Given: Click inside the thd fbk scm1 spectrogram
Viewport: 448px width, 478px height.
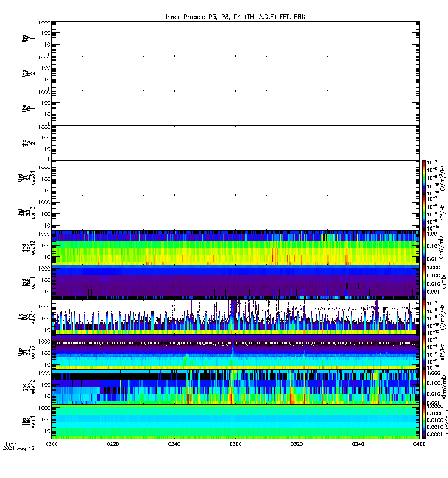Looking at the screenshot, I should click(235, 282).
